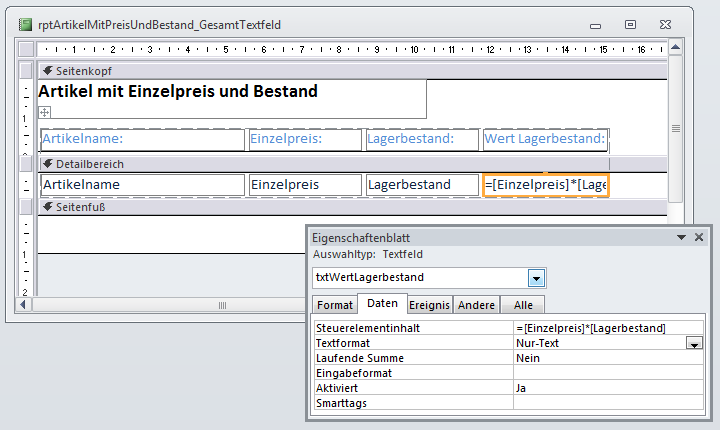Maximize the report design window
Viewport: 720px width, 430px height.
pyautogui.click(x=630, y=24)
